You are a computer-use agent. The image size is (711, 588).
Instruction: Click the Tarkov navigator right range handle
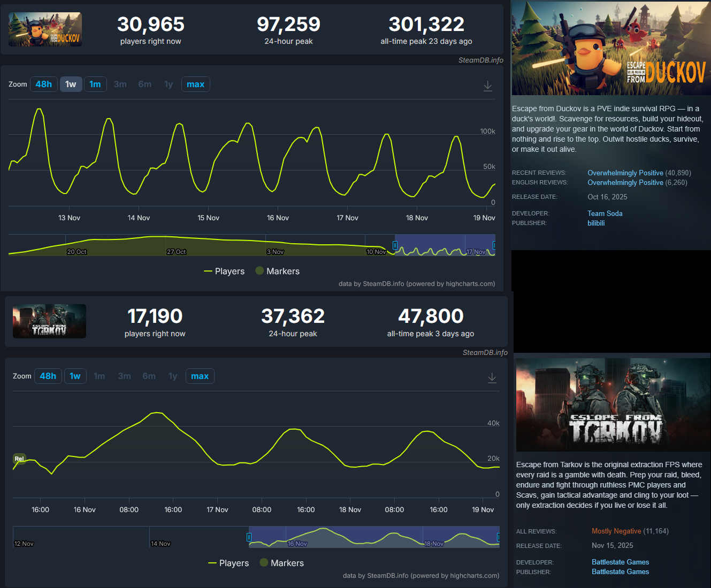499,537
